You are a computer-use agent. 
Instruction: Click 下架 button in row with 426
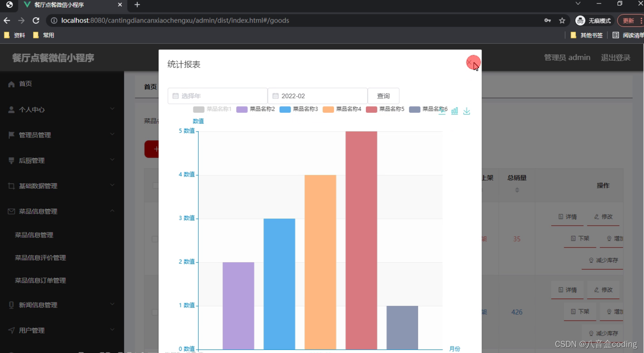[x=580, y=312]
